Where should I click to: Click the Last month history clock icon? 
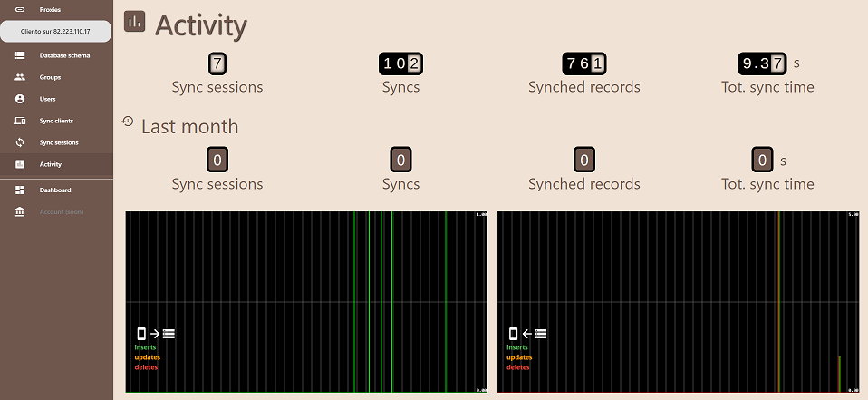[x=128, y=122]
